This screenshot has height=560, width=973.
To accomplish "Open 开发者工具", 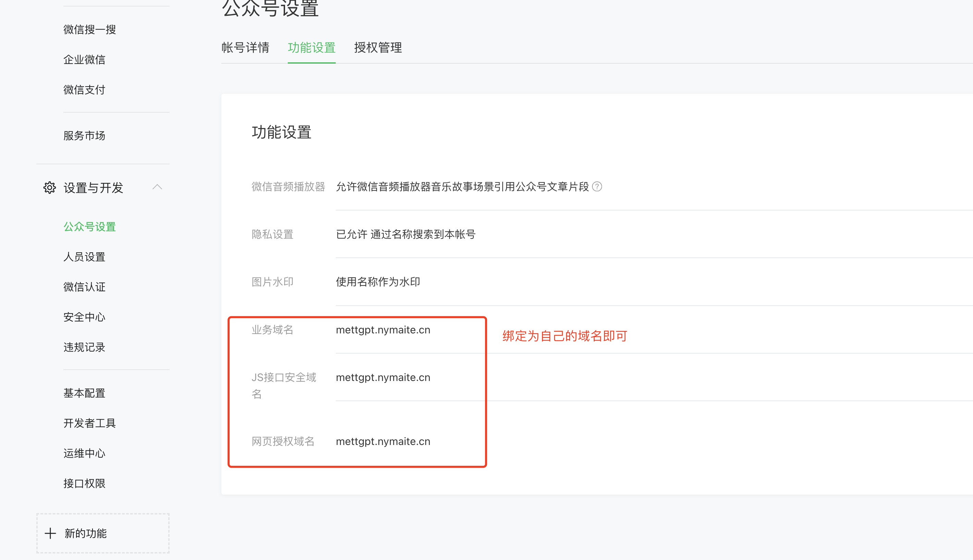I will (x=89, y=423).
